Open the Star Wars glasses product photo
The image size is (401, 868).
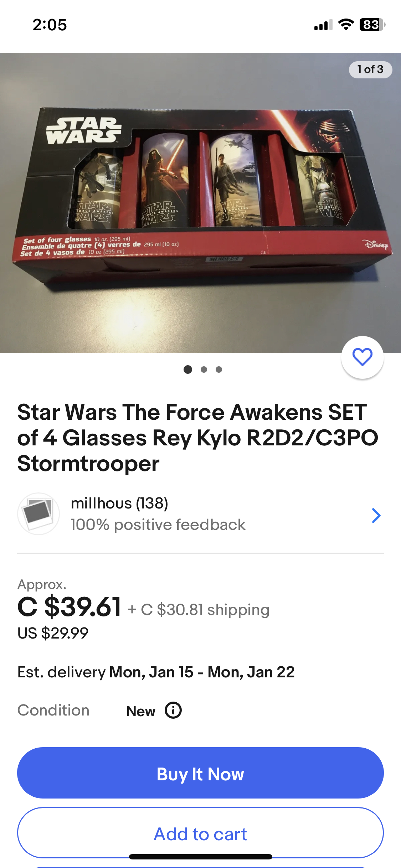(x=200, y=203)
